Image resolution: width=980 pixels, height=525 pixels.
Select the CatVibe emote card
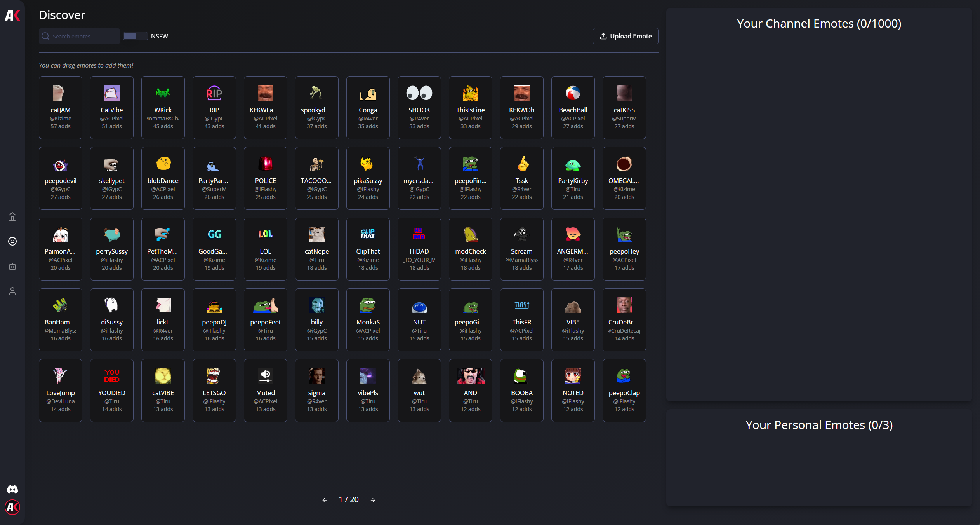(112, 108)
